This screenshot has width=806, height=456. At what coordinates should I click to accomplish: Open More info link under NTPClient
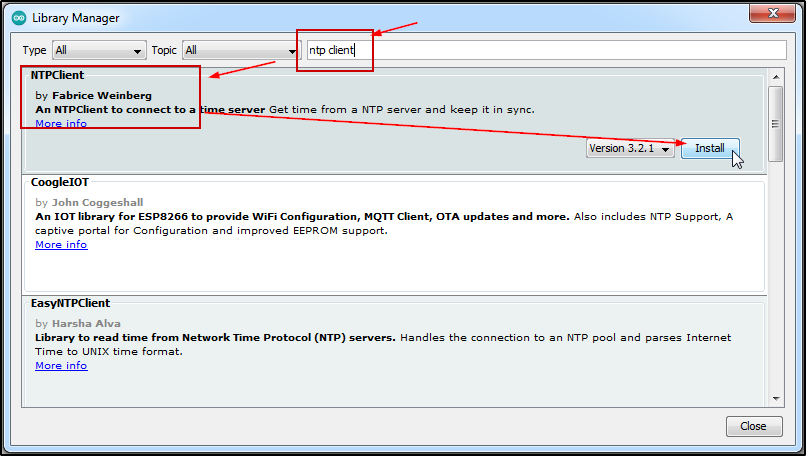(x=61, y=123)
